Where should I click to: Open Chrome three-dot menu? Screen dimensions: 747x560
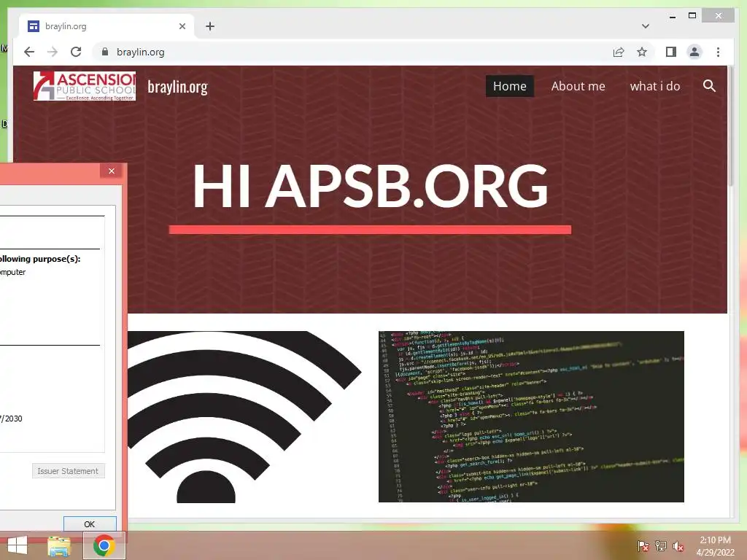coord(718,52)
